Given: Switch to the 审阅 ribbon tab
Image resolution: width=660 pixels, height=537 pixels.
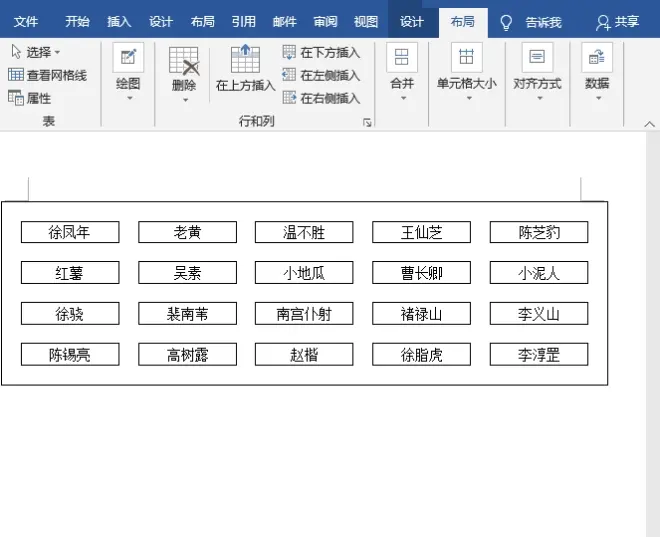Looking at the screenshot, I should click(x=325, y=22).
